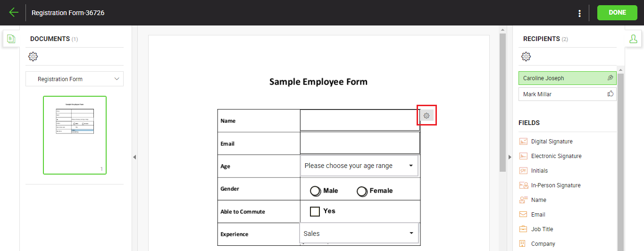Open the Recipients settings gear
The width and height of the screenshot is (644, 251).
[x=526, y=57]
